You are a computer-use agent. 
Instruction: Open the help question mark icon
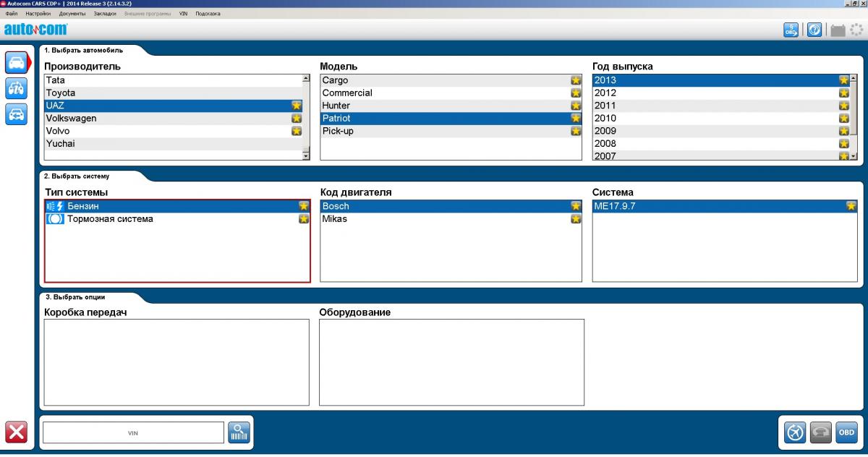(814, 30)
